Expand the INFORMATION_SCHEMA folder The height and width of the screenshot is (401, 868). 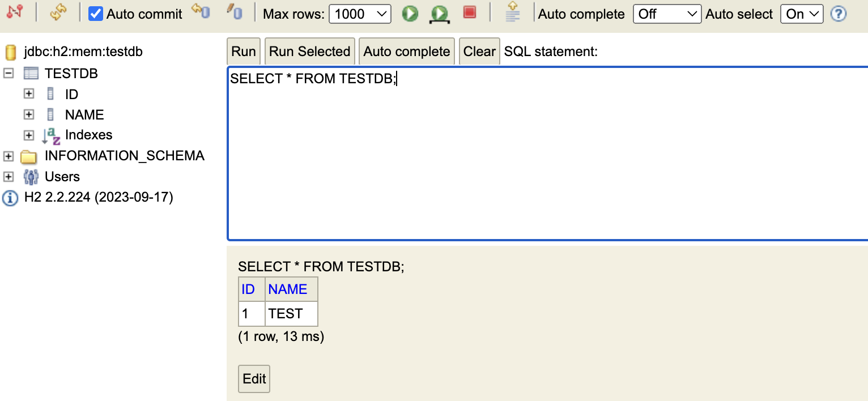pos(8,155)
